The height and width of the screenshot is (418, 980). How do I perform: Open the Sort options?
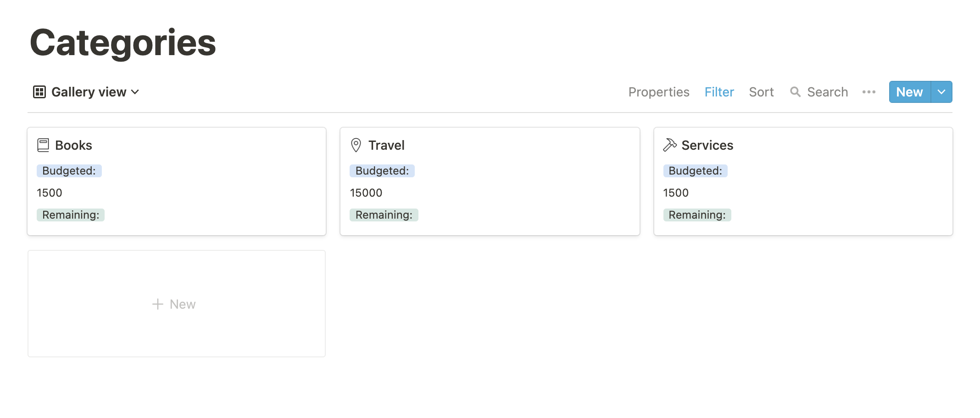point(761,92)
